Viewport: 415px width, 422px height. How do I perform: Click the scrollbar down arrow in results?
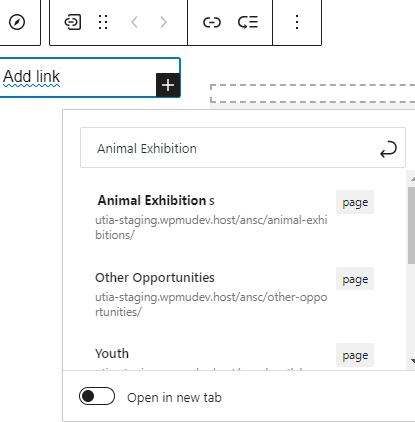coord(412,361)
